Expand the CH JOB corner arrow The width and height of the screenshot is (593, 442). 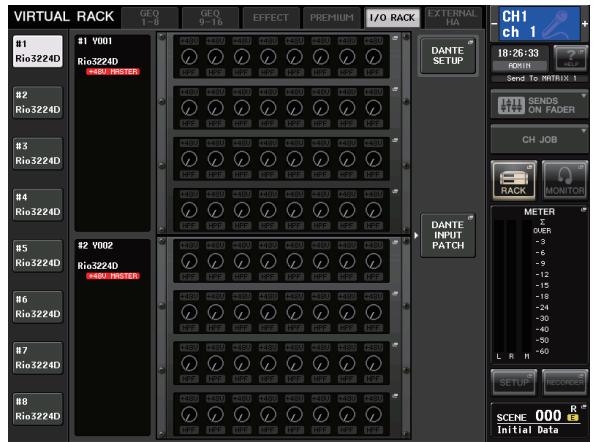click(x=584, y=130)
